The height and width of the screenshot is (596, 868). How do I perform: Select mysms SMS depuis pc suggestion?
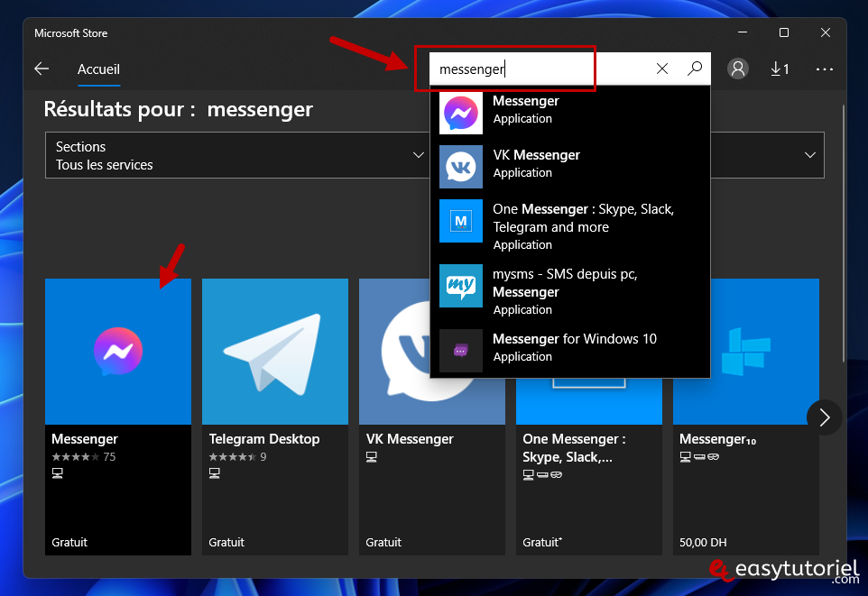click(569, 291)
